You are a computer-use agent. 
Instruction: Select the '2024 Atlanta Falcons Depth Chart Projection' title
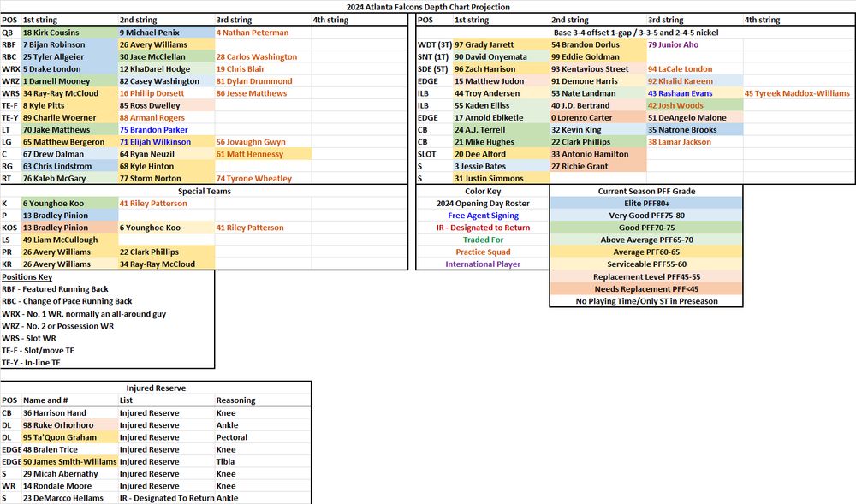tap(428, 7)
